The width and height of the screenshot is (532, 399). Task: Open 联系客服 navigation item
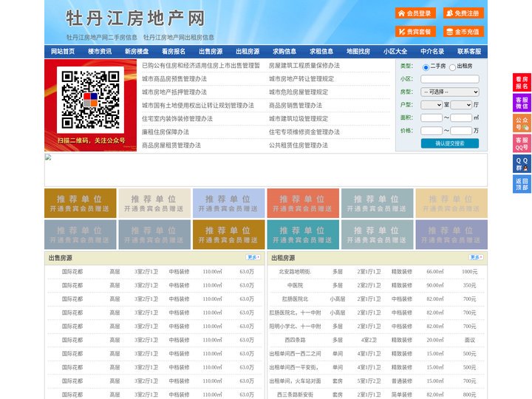coord(469,52)
